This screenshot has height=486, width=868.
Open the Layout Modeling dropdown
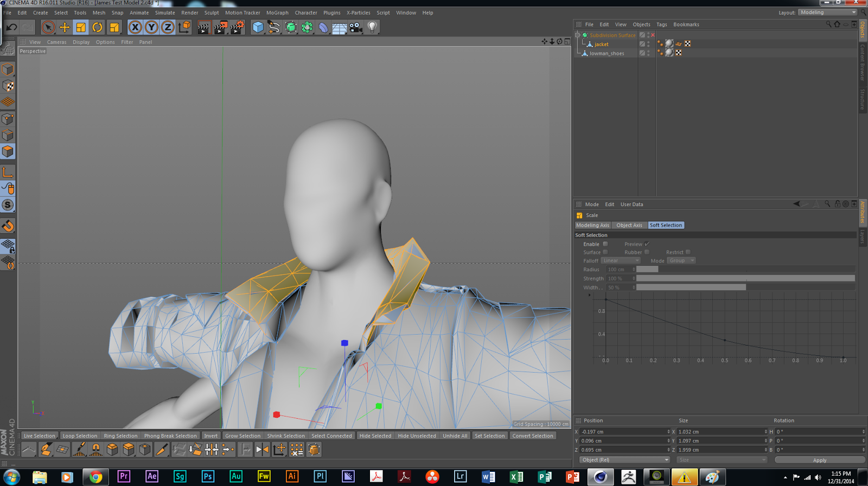(827, 12)
